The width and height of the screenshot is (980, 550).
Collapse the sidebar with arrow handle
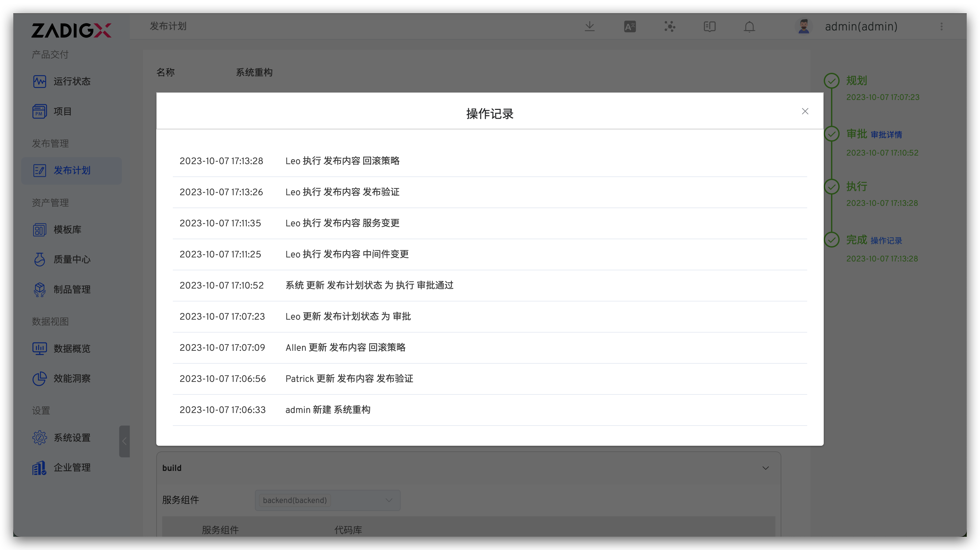(x=124, y=441)
